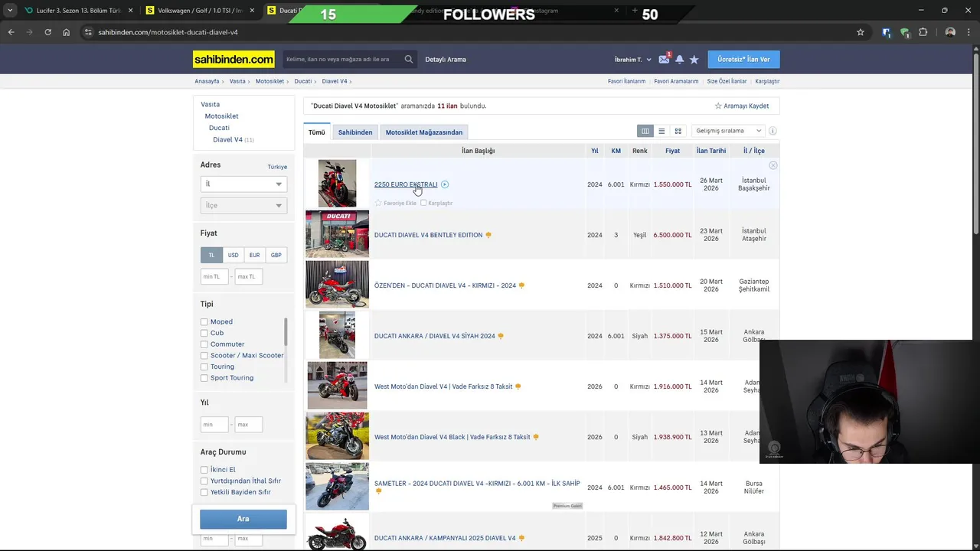The height and width of the screenshot is (551, 980).
Task: Open Favori Aramalarım menu link
Action: (676, 81)
